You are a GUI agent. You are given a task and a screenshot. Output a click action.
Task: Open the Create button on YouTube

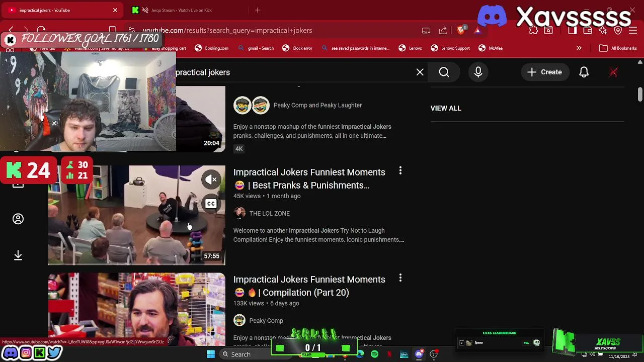point(545,72)
